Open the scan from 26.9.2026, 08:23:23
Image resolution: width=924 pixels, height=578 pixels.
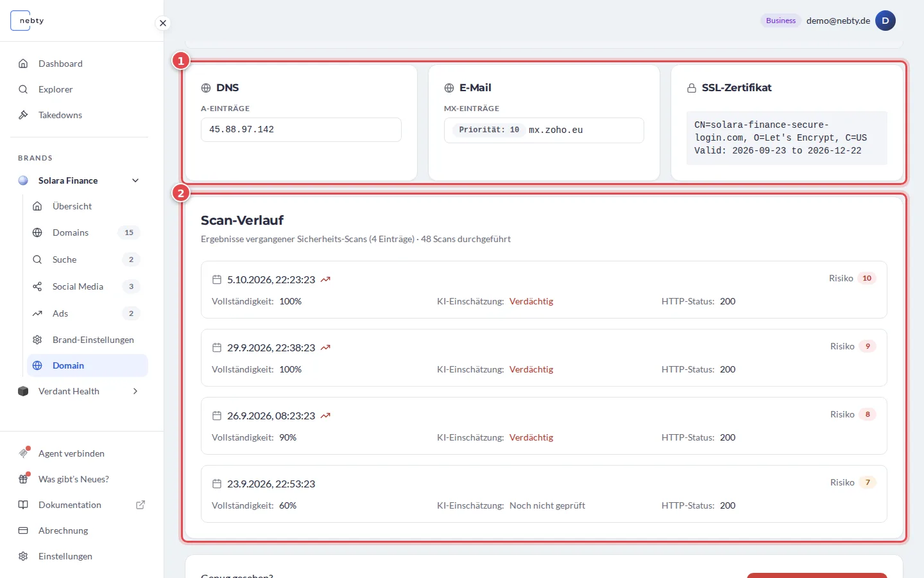pyautogui.click(x=544, y=426)
